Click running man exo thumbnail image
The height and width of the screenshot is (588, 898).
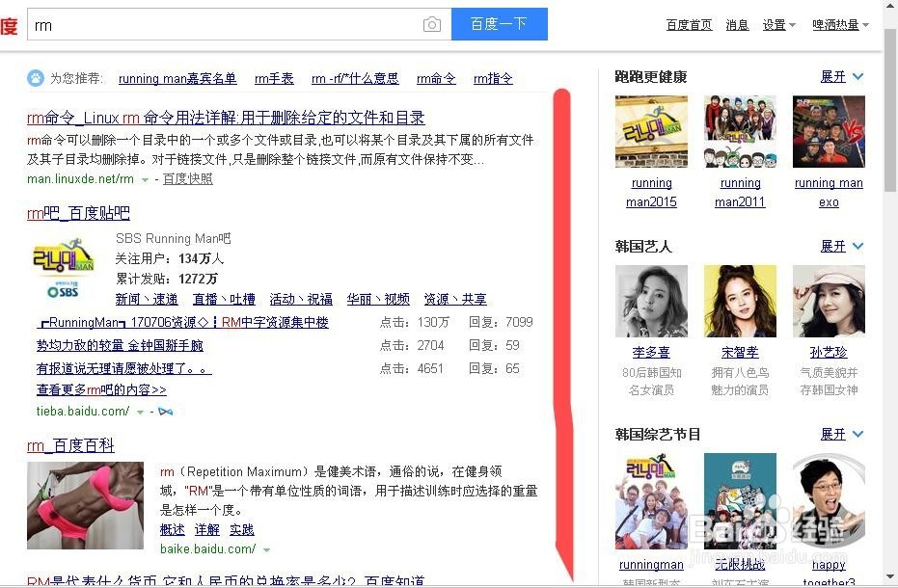pos(829,132)
